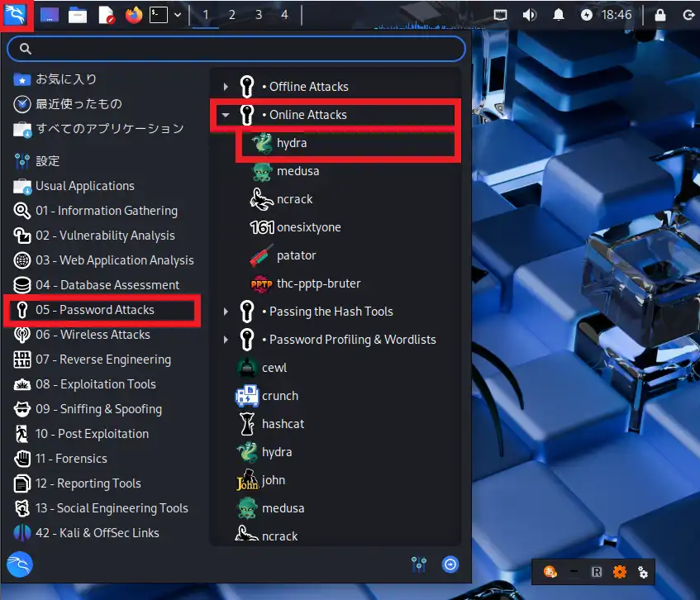Screen dimensions: 700x600
Task: Collapse the Online Attacks submenu arrow
Action: (x=226, y=115)
